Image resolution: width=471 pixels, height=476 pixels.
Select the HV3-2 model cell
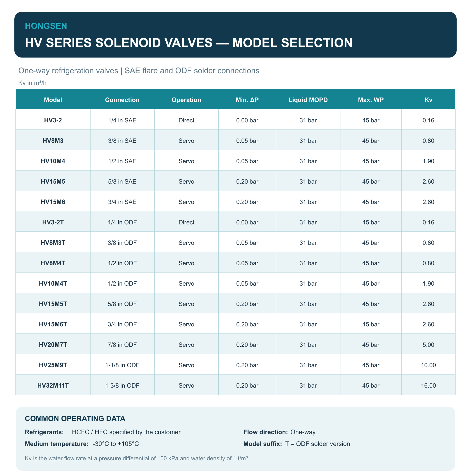click(x=53, y=120)
